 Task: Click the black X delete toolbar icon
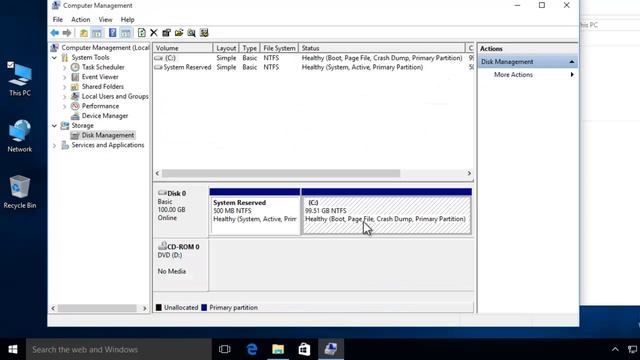tap(154, 33)
